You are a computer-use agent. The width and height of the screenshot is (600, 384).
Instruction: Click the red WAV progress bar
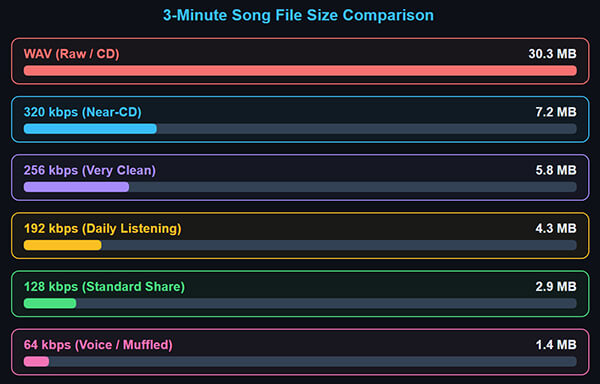pyautogui.click(x=300, y=71)
